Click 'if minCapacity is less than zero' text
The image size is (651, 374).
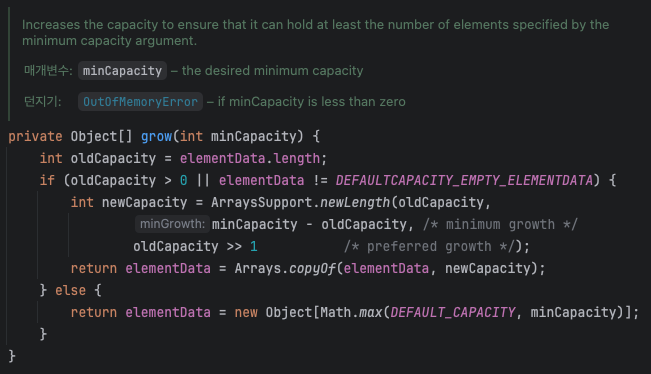[x=312, y=102]
